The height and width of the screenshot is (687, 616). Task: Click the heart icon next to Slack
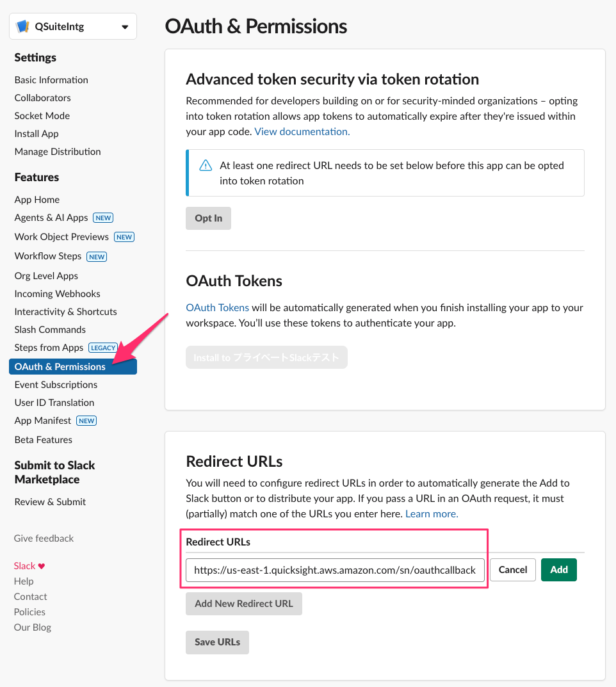click(x=42, y=565)
